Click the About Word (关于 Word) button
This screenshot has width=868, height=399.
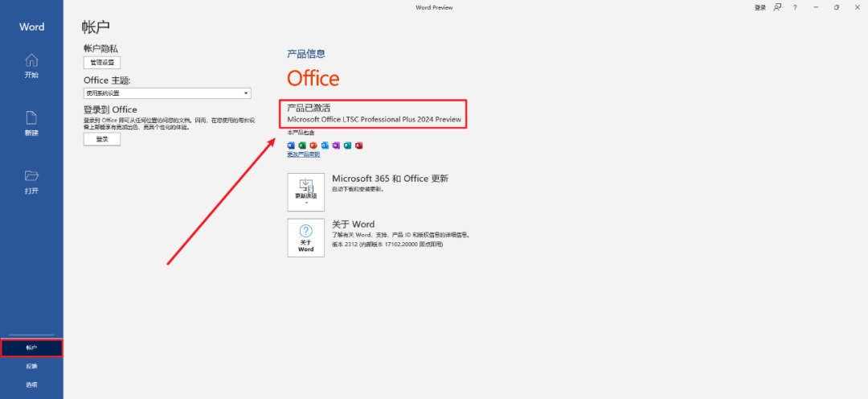(306, 237)
